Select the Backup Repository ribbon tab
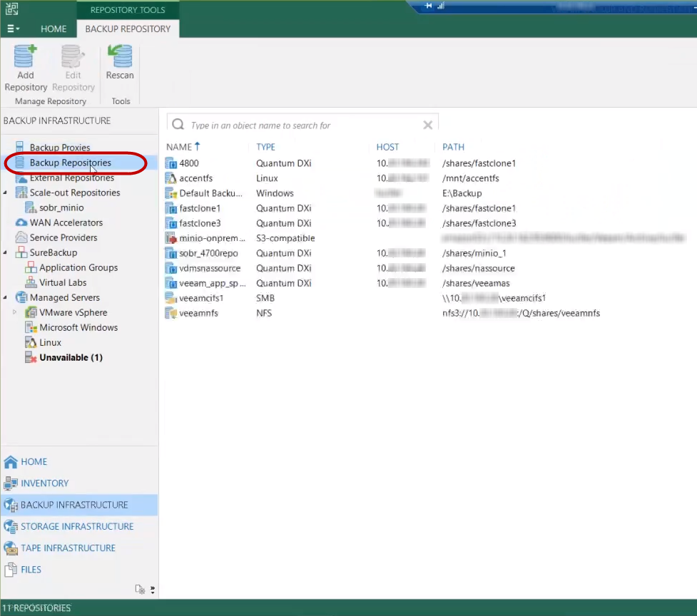This screenshot has width=697, height=616. (x=128, y=29)
